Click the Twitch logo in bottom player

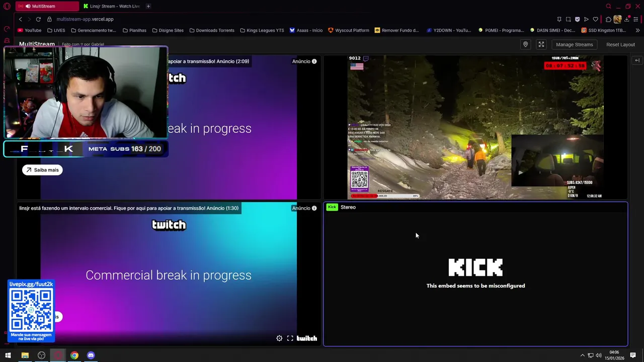tap(307, 338)
